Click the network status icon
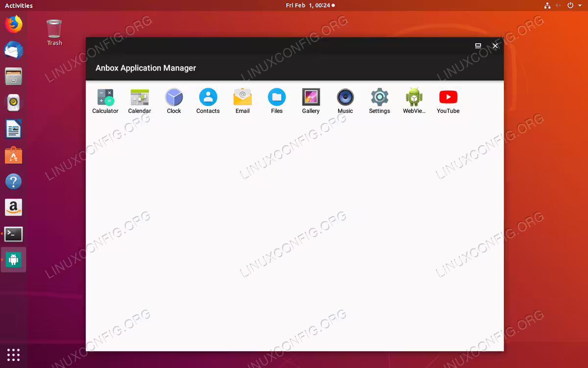This screenshot has height=368, width=588. pyautogui.click(x=547, y=5)
